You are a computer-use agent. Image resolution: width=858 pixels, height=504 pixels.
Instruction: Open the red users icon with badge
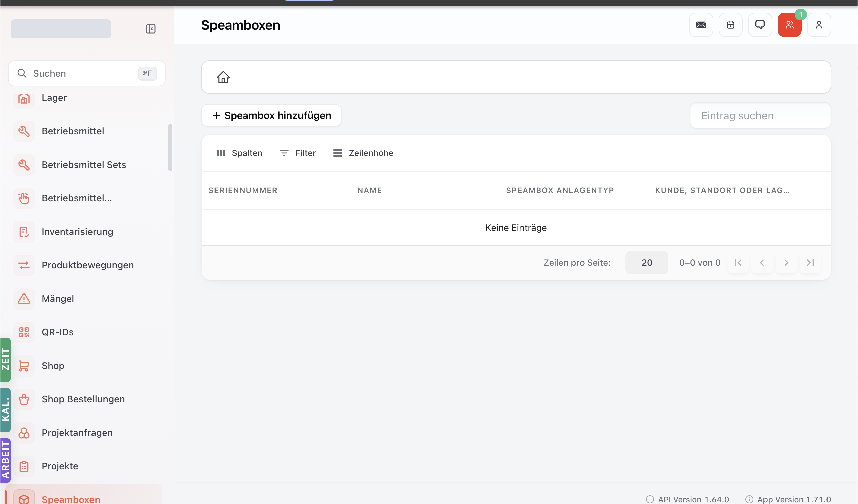point(789,25)
